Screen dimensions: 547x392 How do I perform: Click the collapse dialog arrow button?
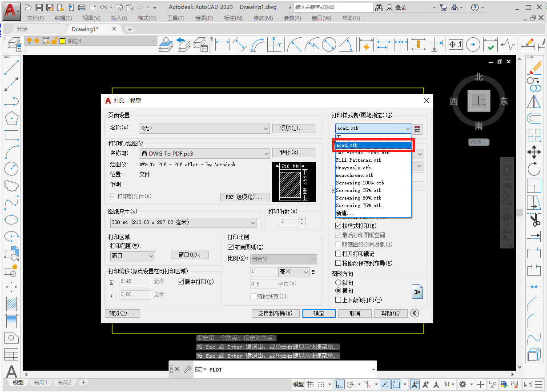click(x=414, y=313)
